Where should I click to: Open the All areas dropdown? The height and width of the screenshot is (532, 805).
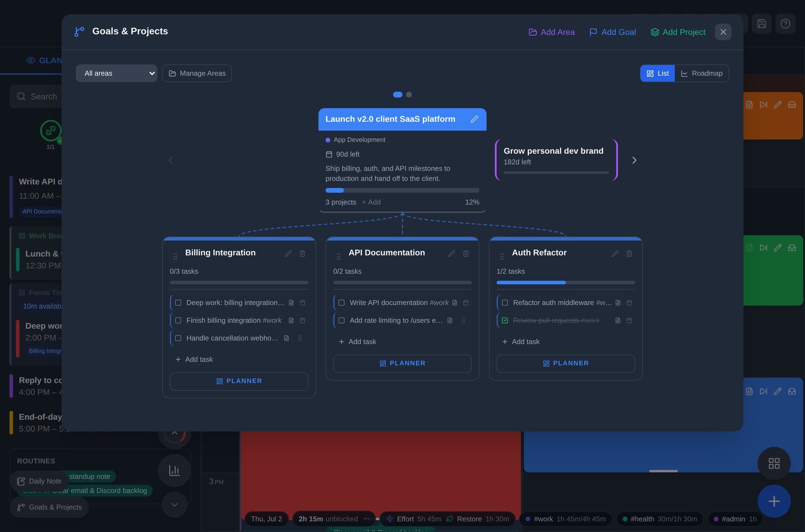tap(117, 73)
